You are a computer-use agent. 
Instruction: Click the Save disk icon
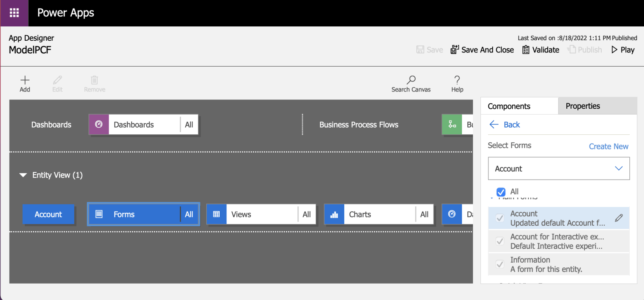(x=420, y=50)
